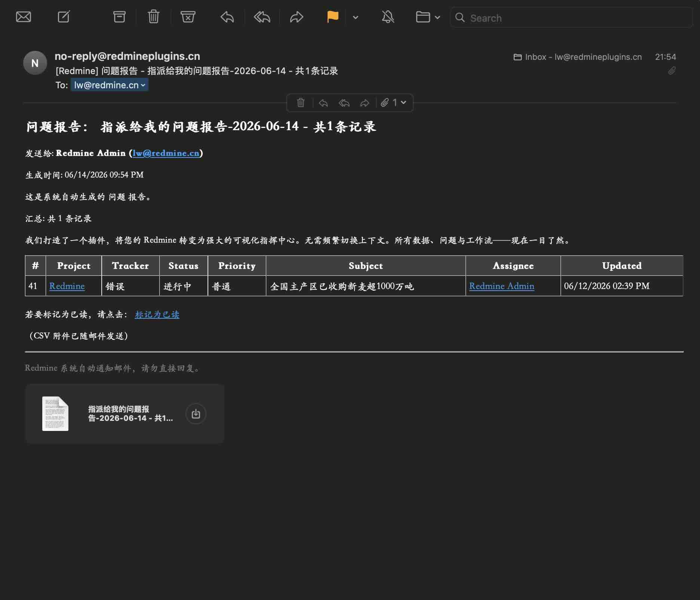
Task: Click the report title heading in body
Action: point(201,127)
